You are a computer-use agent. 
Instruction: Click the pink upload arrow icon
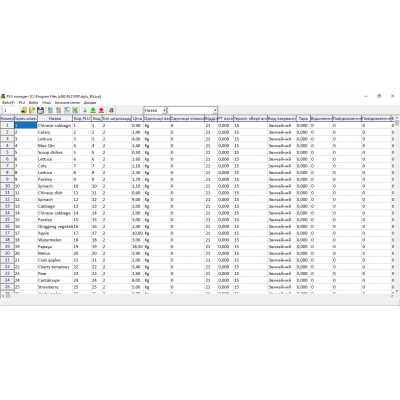[101, 110]
